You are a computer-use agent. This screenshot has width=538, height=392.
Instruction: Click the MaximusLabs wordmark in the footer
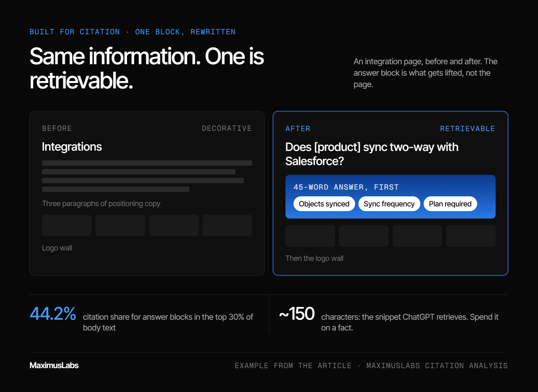click(54, 365)
